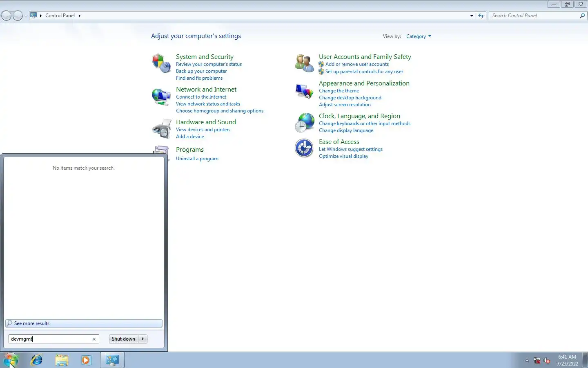The image size is (588, 368).
Task: Clear the Start menu search text
Action: click(x=94, y=339)
